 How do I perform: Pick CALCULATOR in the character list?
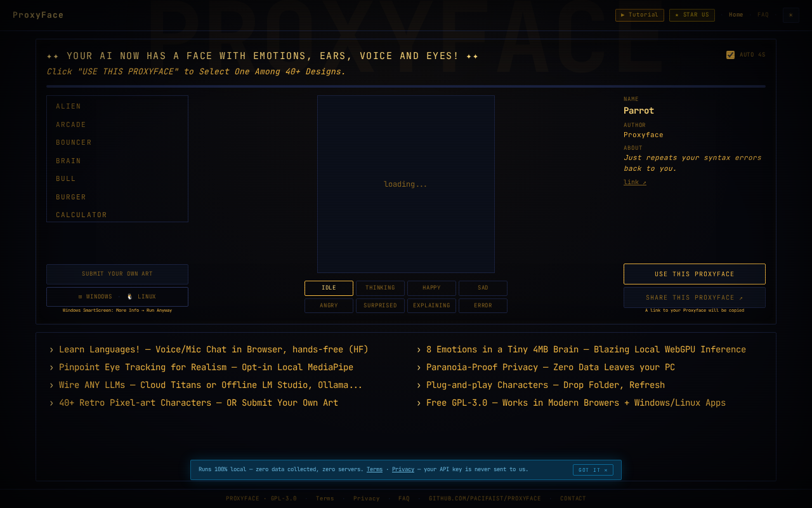(x=117, y=215)
